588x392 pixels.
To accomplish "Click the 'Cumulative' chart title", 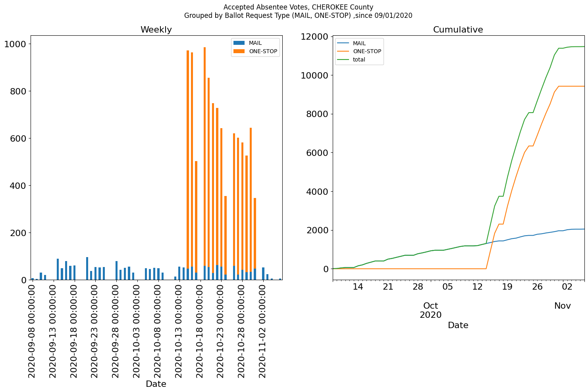I will (x=458, y=30).
